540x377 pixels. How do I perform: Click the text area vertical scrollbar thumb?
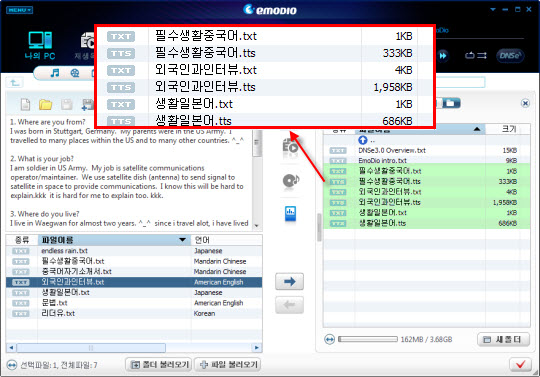click(x=257, y=145)
